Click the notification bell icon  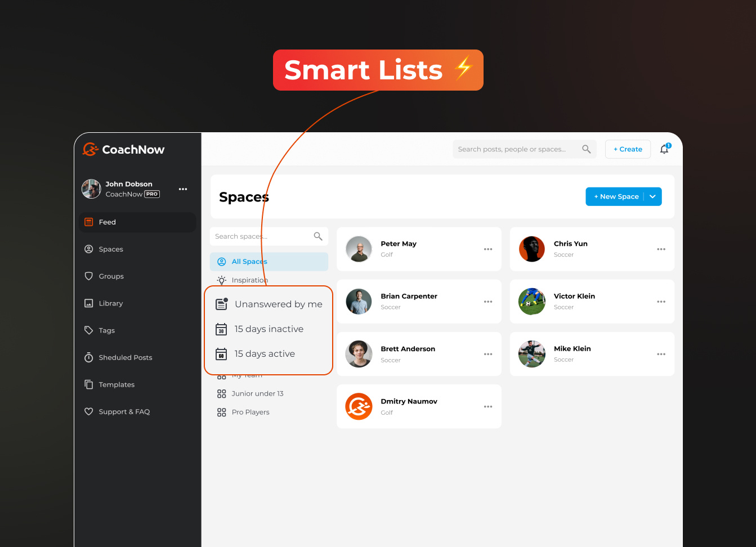click(664, 149)
